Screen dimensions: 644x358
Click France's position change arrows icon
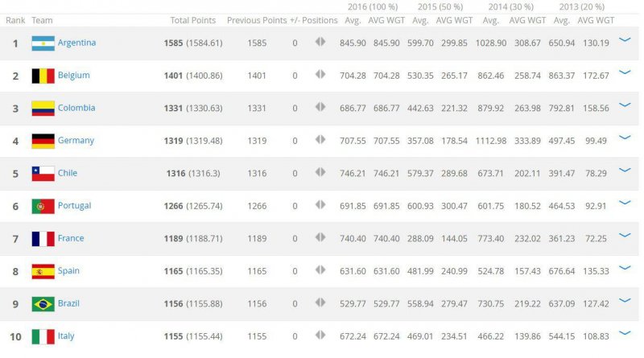pyautogui.click(x=320, y=237)
